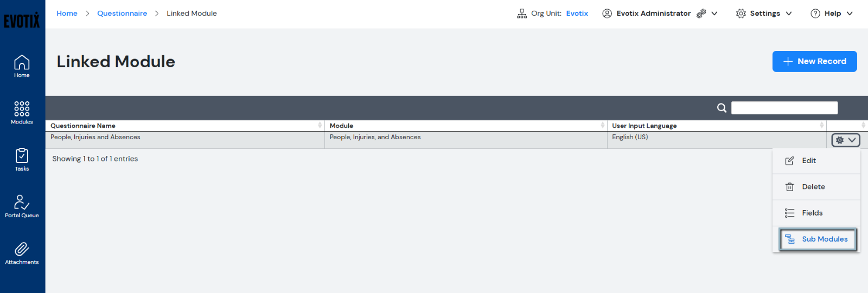Select Edit from the actions menu
The image size is (868, 293).
click(x=808, y=161)
